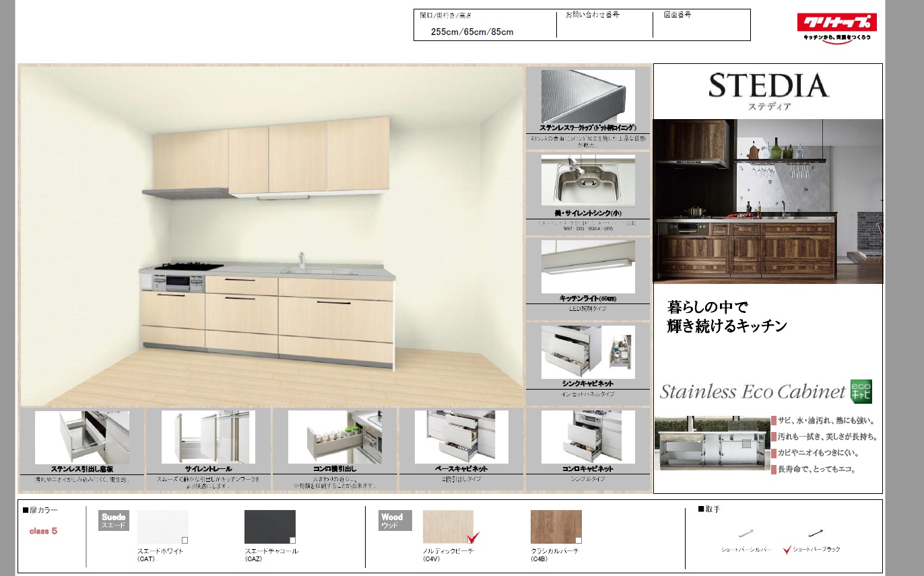The image size is (924, 576).
Task: Click the 汚れも一拭き、美しさが長持ち bullet
Action: 827,437
